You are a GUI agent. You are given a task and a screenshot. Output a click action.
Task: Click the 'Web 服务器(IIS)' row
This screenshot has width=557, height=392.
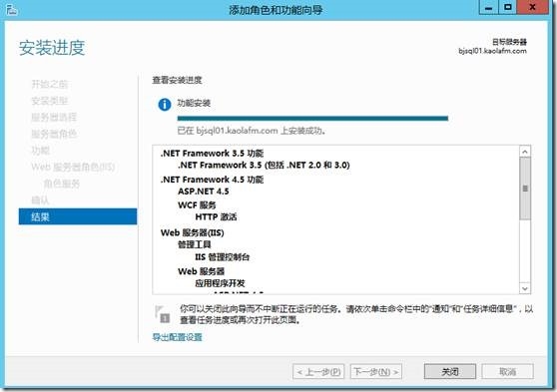193,233
